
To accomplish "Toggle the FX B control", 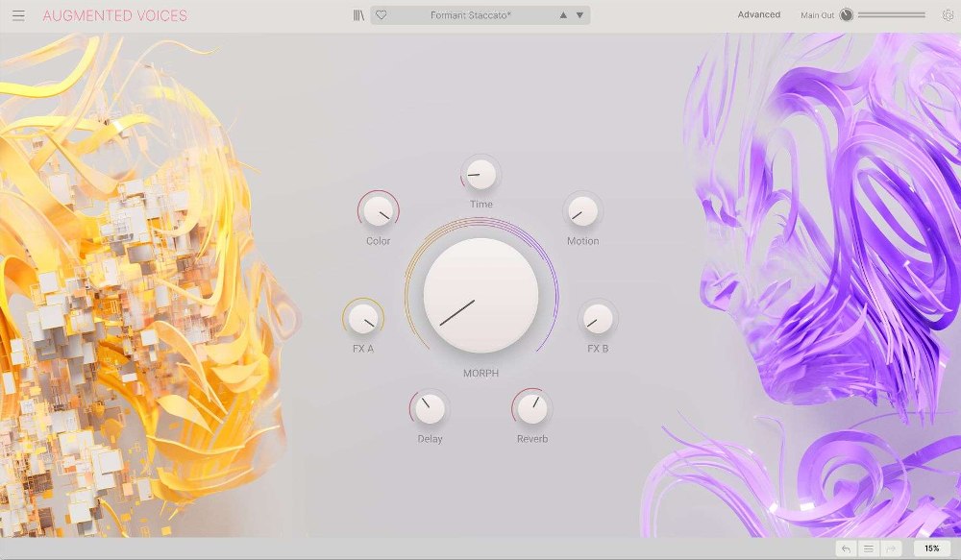I will [597, 321].
